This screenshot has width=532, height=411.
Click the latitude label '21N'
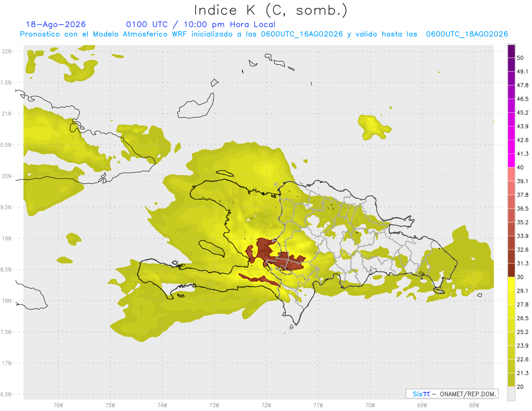[7, 114]
